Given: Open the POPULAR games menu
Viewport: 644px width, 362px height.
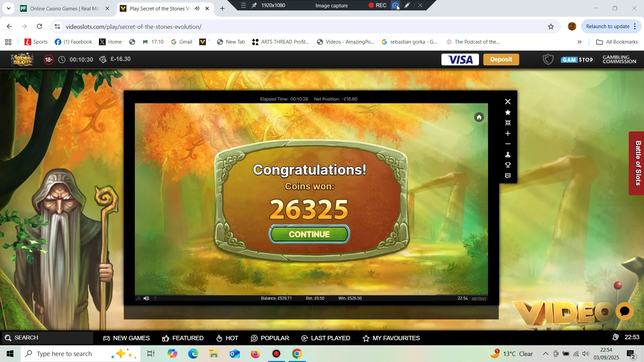Looking at the screenshot, I should tap(270, 338).
